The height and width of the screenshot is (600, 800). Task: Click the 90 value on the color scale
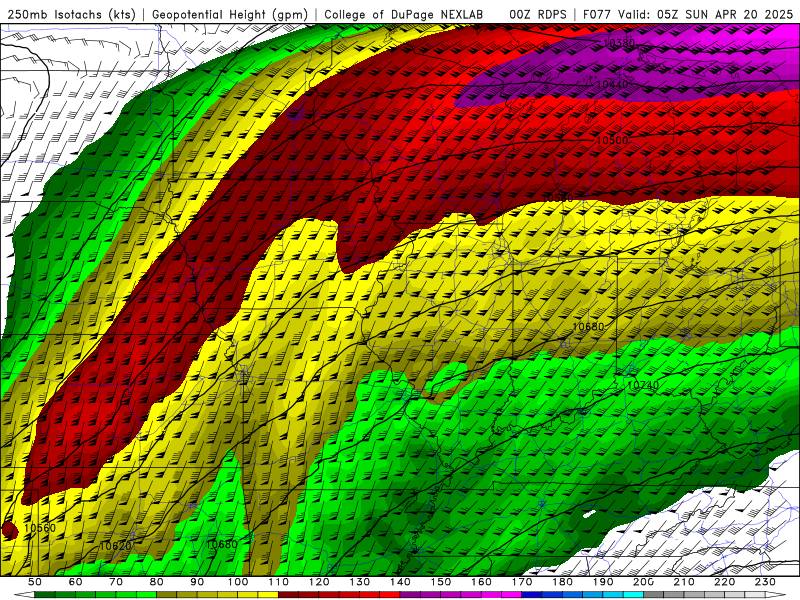pyautogui.click(x=197, y=582)
